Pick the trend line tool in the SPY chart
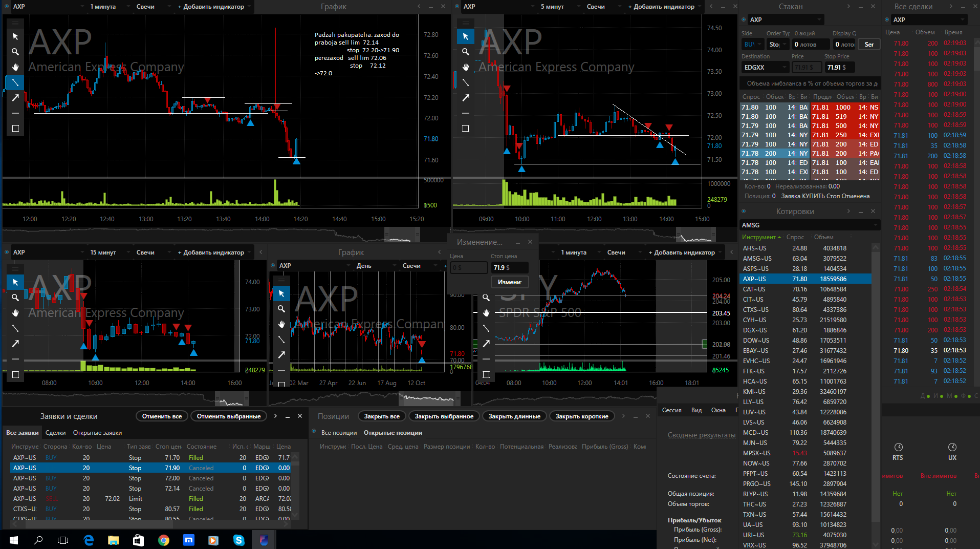 pos(486,328)
